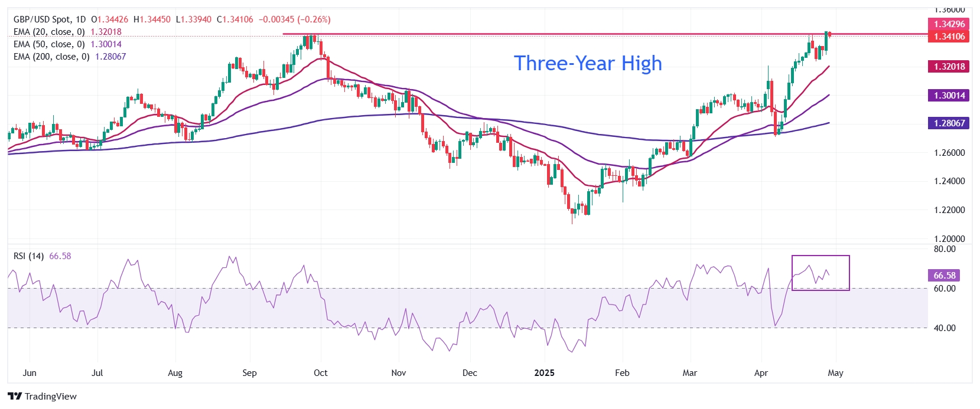Viewport: 980px width, 409px height.
Task: Click the 40.00 RSI axis level label
Action: [x=945, y=328]
